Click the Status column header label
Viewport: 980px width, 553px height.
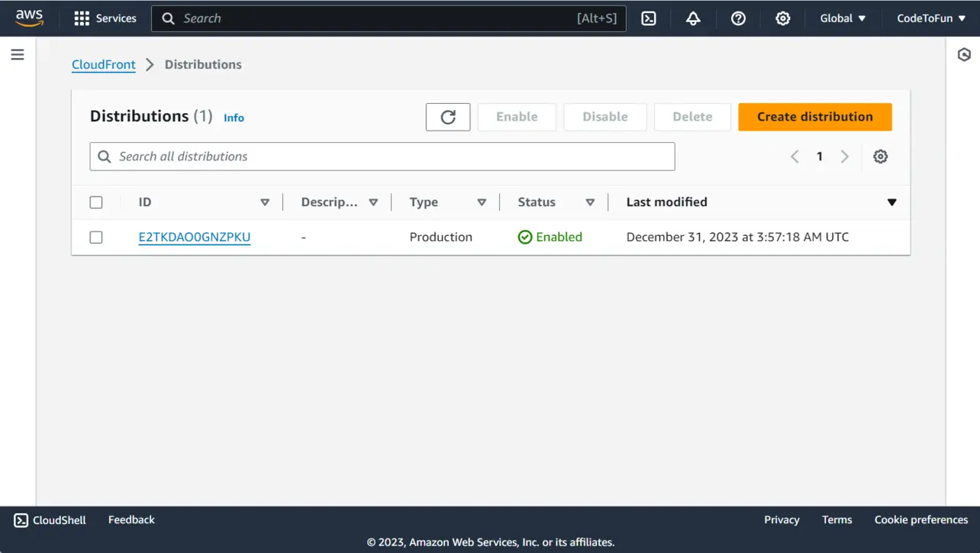pyautogui.click(x=537, y=202)
